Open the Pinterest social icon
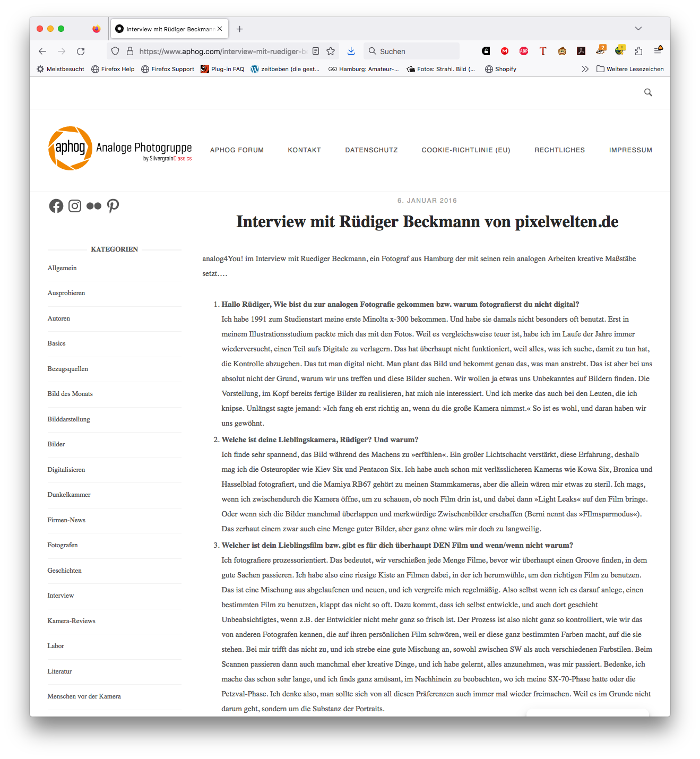This screenshot has width=700, height=759. point(113,206)
